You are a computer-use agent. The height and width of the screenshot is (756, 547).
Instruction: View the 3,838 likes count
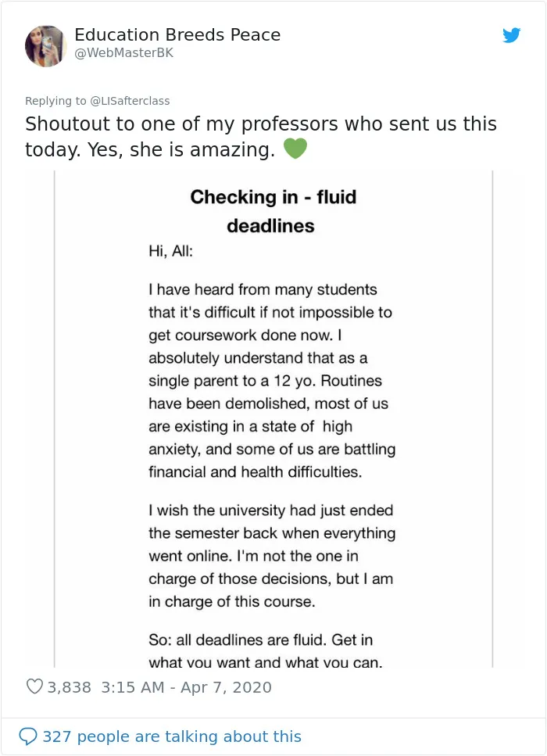(x=69, y=687)
